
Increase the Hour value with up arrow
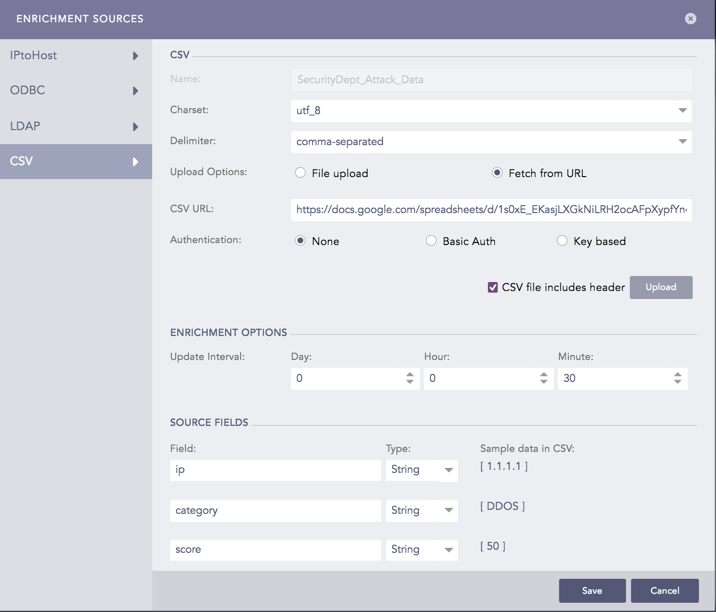pos(543,374)
